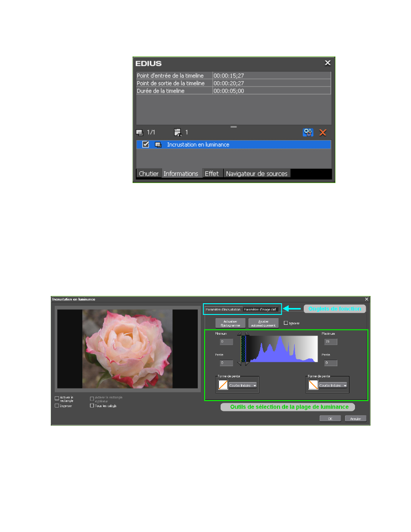Open the right Courbe linéaire dropdown
Image resolution: width=411 pixels, height=532 pixels.
[333, 385]
